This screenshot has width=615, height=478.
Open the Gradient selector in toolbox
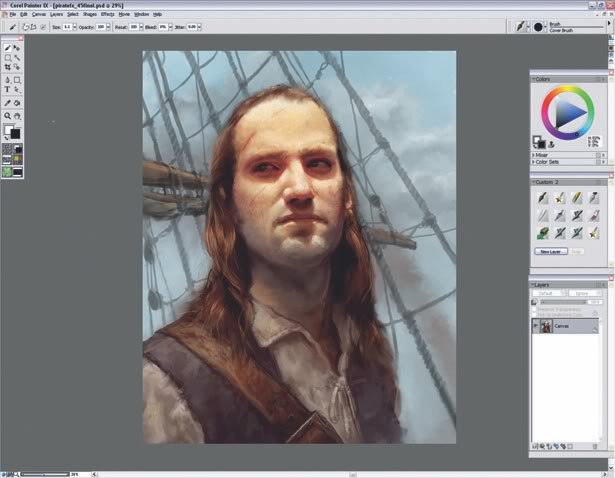click(18, 149)
